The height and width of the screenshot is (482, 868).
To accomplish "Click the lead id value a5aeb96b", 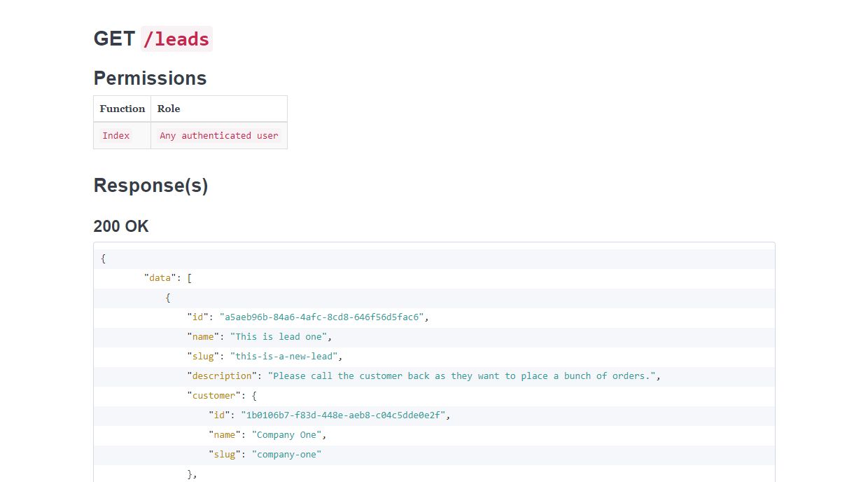I will click(x=322, y=317).
